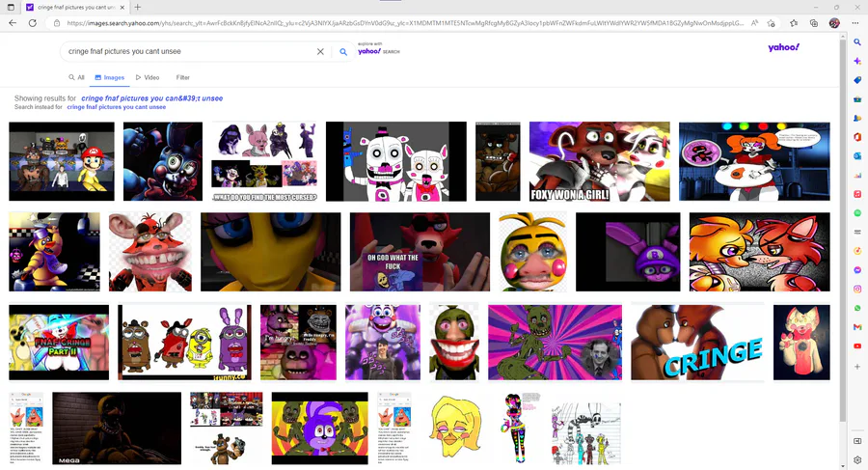Open Messenger in the sidebar
The width and height of the screenshot is (868, 470).
pyautogui.click(x=857, y=270)
